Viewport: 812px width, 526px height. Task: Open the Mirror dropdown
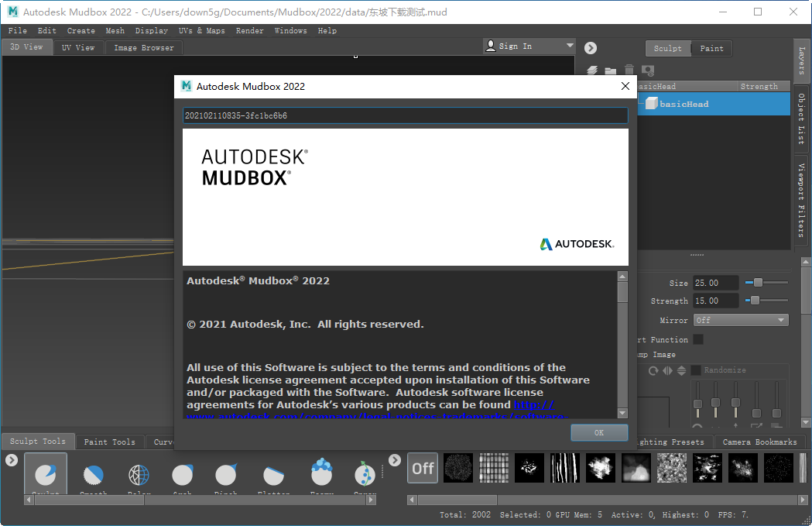[x=740, y=319]
